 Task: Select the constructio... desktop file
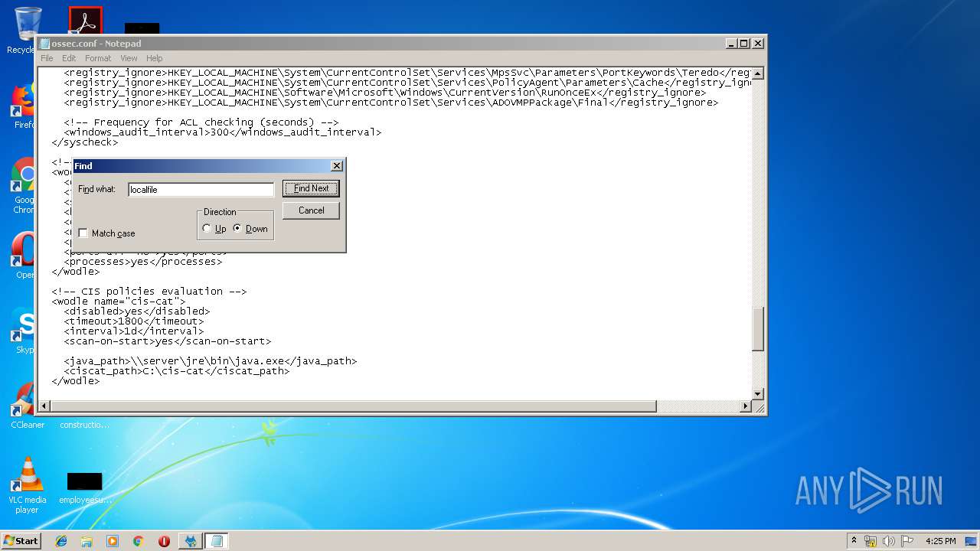tap(84, 424)
